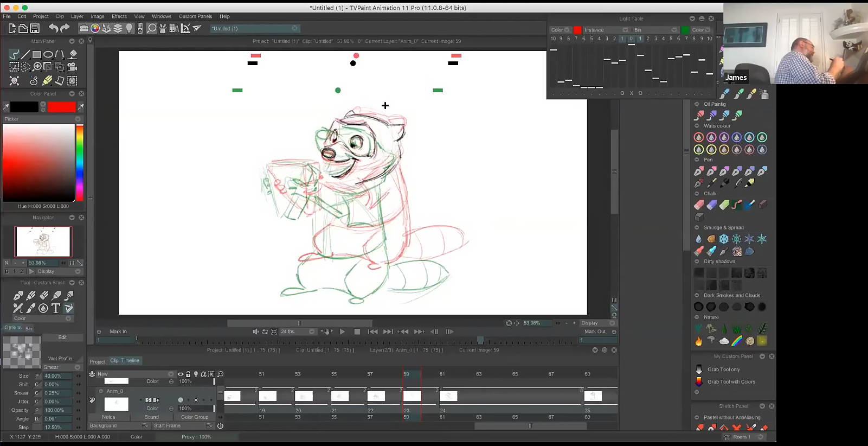Click the paper plane icon in toolbar
The image size is (868, 446).
pos(197,28)
